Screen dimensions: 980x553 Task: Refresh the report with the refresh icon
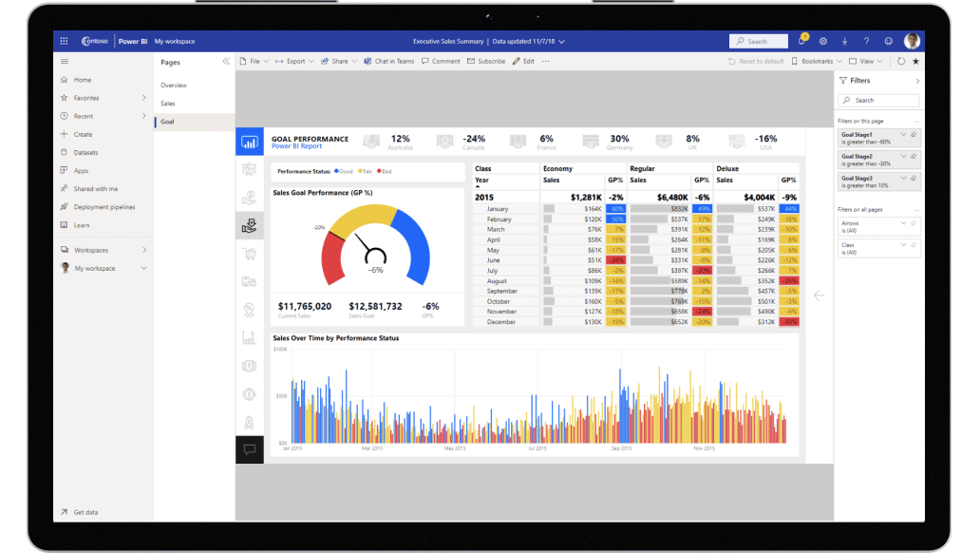point(901,61)
